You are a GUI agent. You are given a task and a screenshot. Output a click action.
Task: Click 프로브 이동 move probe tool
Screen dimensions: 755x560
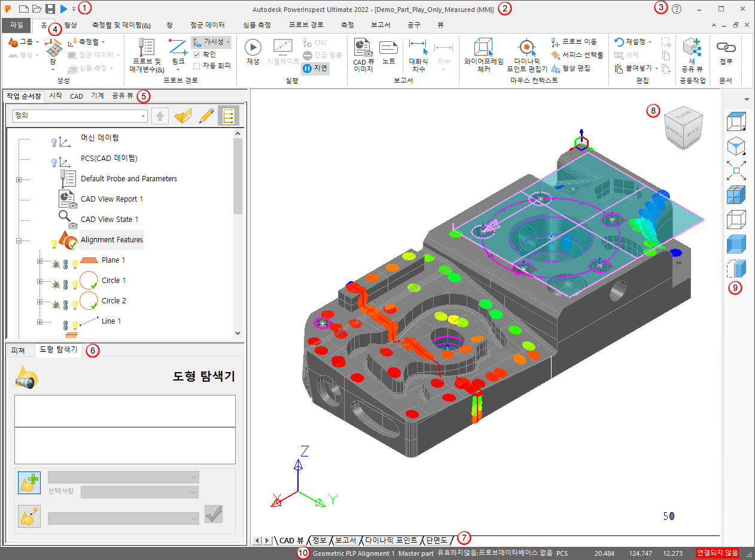tap(575, 42)
